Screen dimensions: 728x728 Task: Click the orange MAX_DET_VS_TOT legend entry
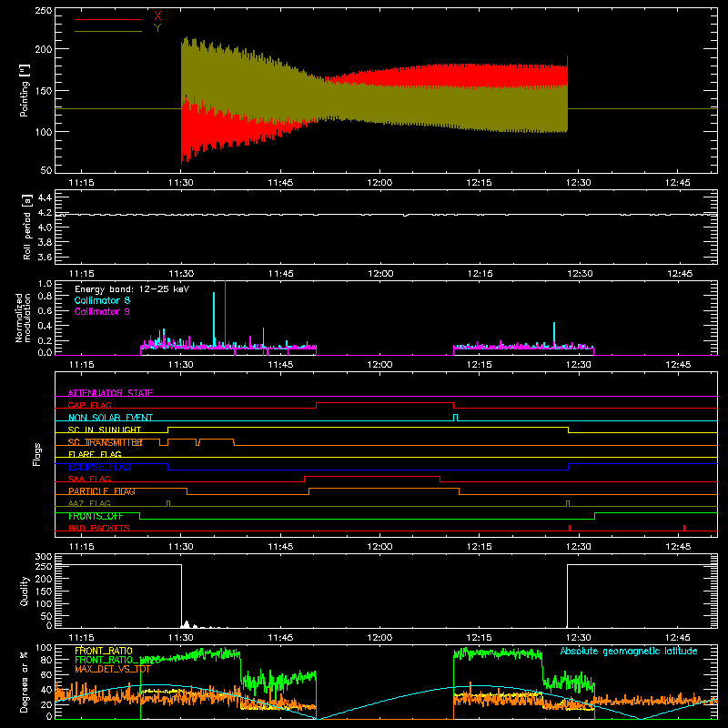113,670
